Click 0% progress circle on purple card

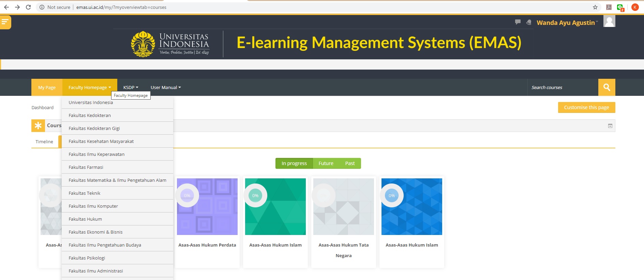[x=187, y=195]
